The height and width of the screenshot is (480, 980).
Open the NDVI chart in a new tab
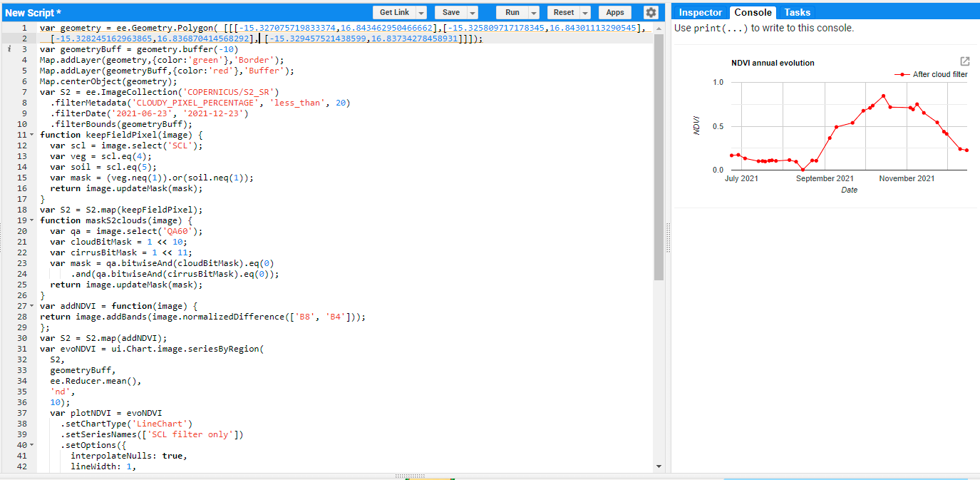click(x=965, y=61)
